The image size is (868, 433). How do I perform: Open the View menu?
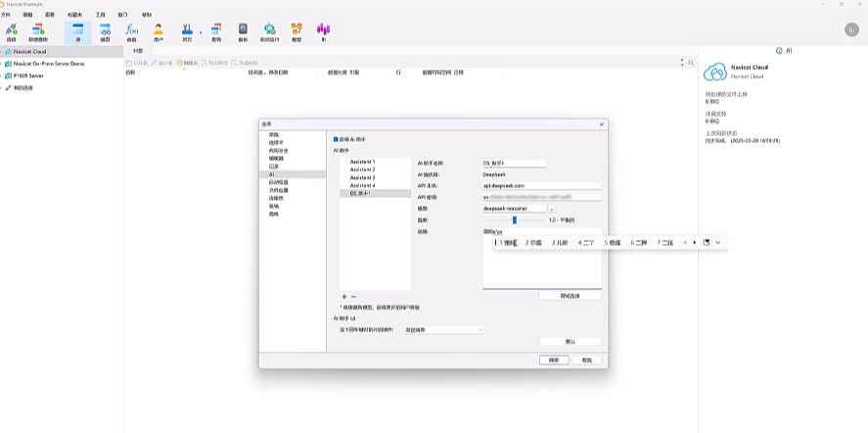[x=50, y=15]
